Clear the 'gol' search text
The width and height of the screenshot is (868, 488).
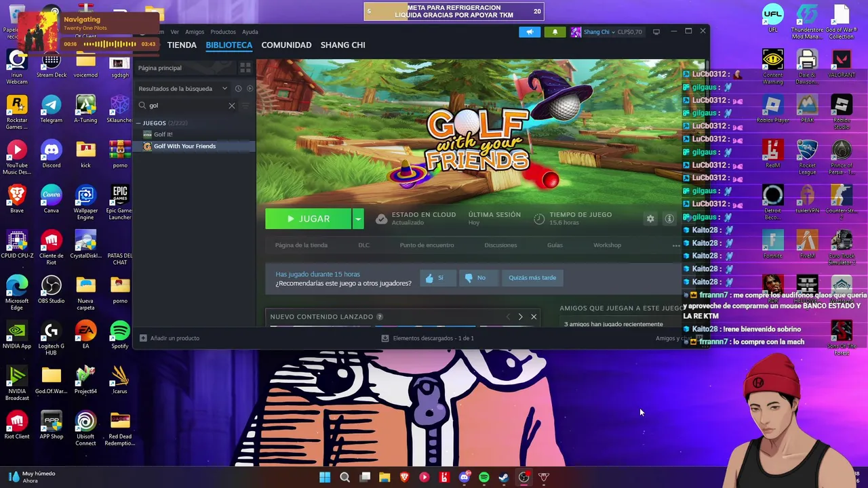[232, 106]
